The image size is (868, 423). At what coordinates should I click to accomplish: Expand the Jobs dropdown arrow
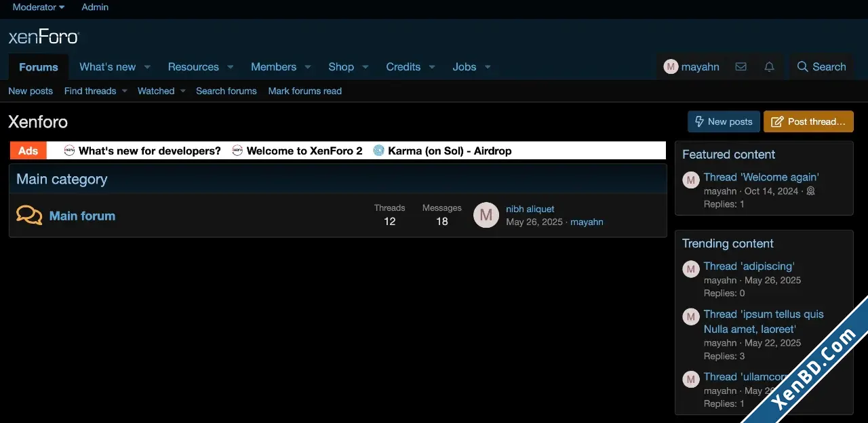point(487,67)
